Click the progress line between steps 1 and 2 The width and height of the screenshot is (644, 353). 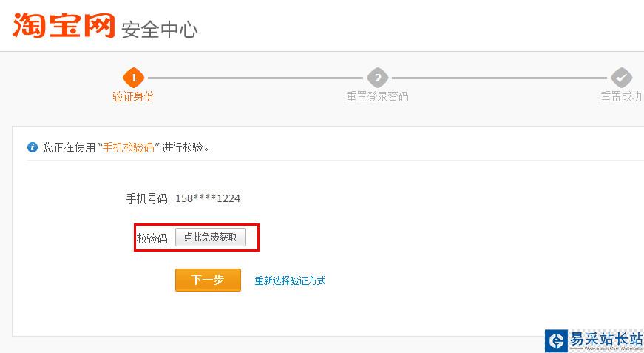click(x=256, y=78)
